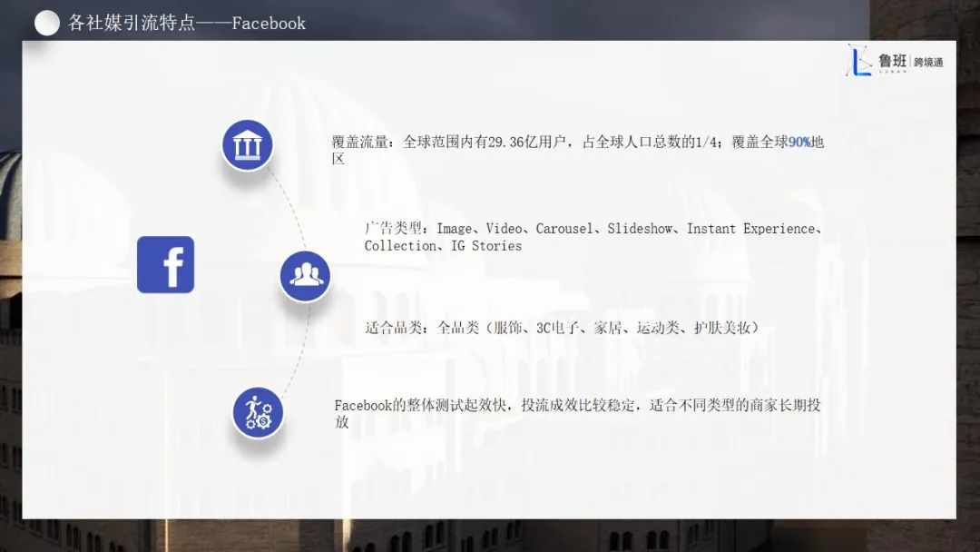Select the 适合品类 suitable categories text
This screenshot has width=980, height=552.
coord(562,328)
